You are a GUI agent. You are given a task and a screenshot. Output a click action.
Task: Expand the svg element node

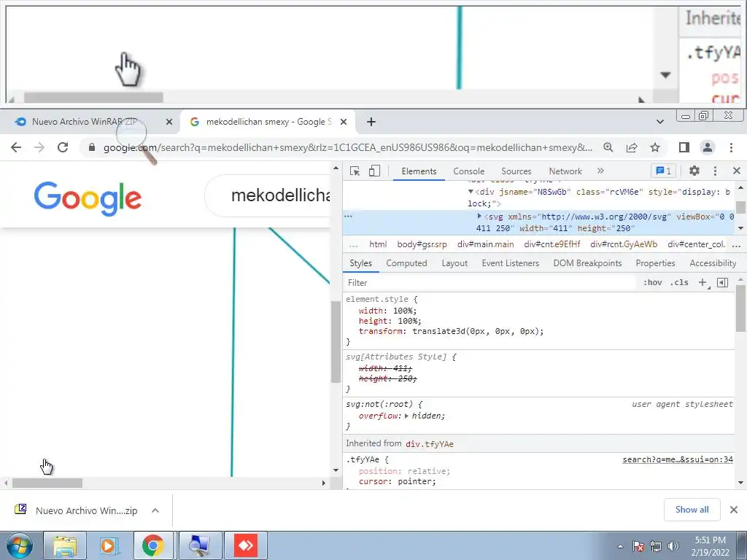(x=479, y=216)
